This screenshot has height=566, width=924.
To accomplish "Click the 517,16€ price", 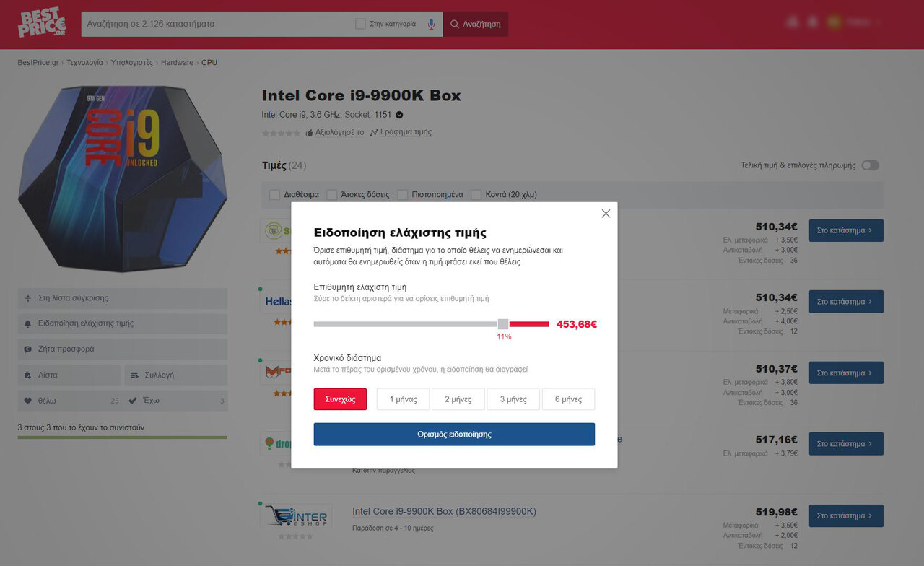I will point(777,440).
